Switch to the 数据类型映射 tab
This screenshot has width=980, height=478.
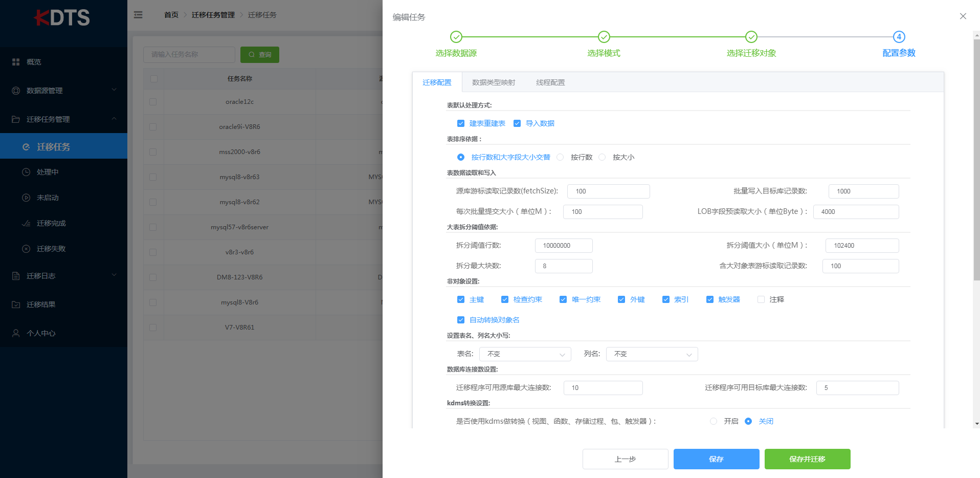click(x=494, y=82)
